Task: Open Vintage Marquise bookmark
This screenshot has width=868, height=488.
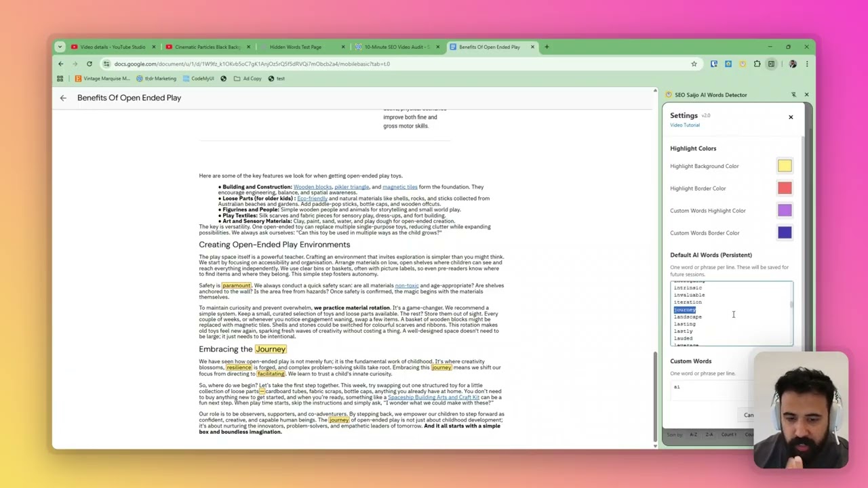Action: (102, 79)
